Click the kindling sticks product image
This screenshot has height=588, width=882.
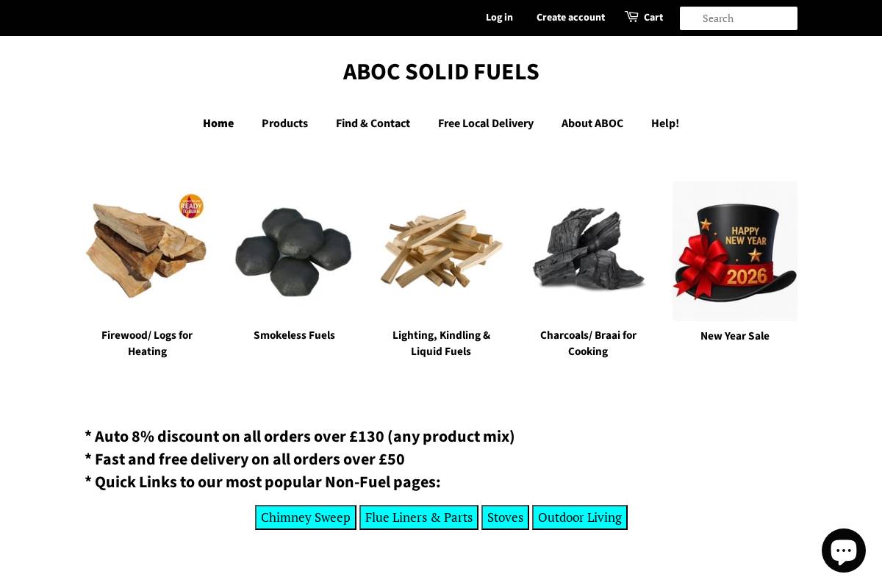[x=441, y=251]
